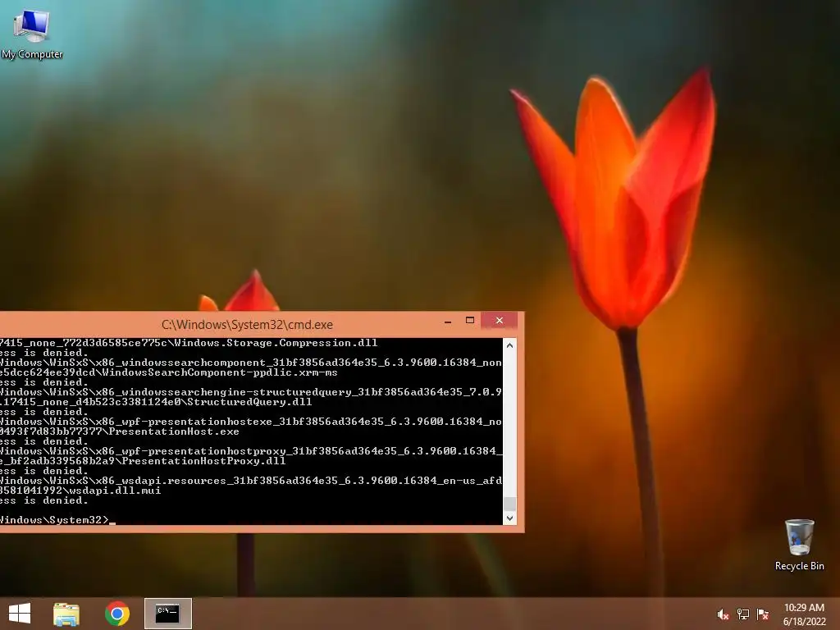The image size is (840, 630).
Task: Click the x86_windowssearchcomponent path line
Action: coord(251,363)
